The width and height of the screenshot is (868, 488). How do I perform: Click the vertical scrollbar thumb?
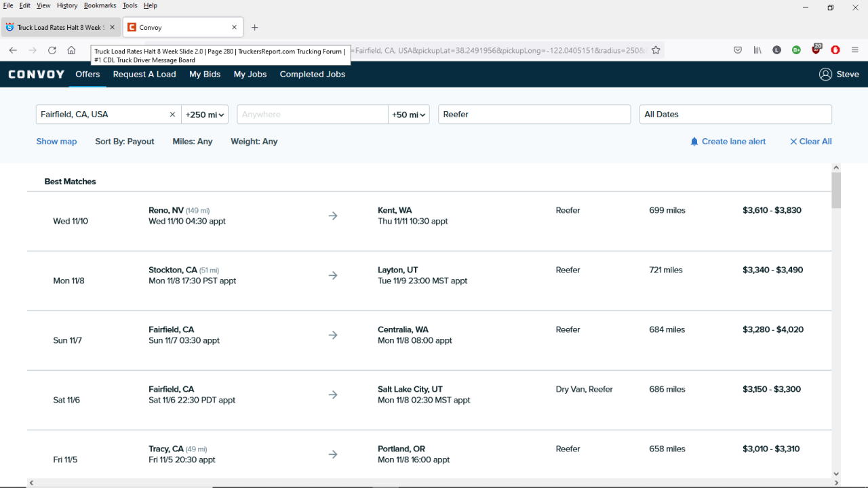tap(836, 190)
